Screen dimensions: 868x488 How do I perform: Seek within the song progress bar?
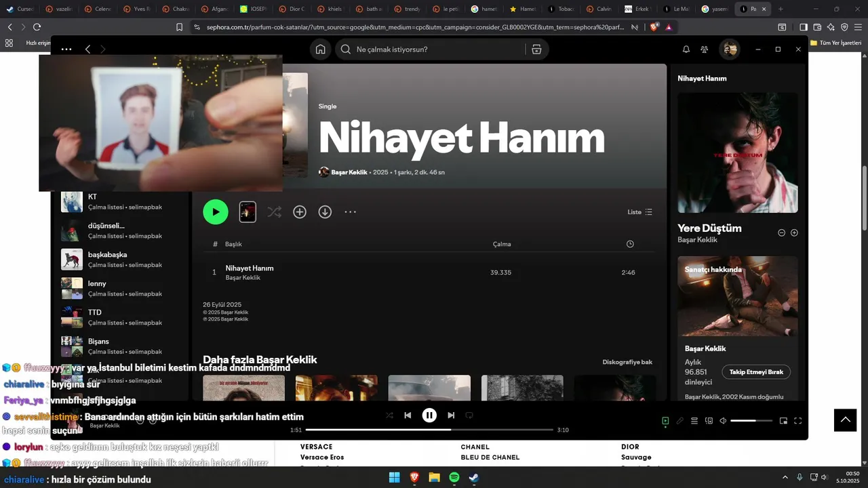pyautogui.click(x=429, y=430)
